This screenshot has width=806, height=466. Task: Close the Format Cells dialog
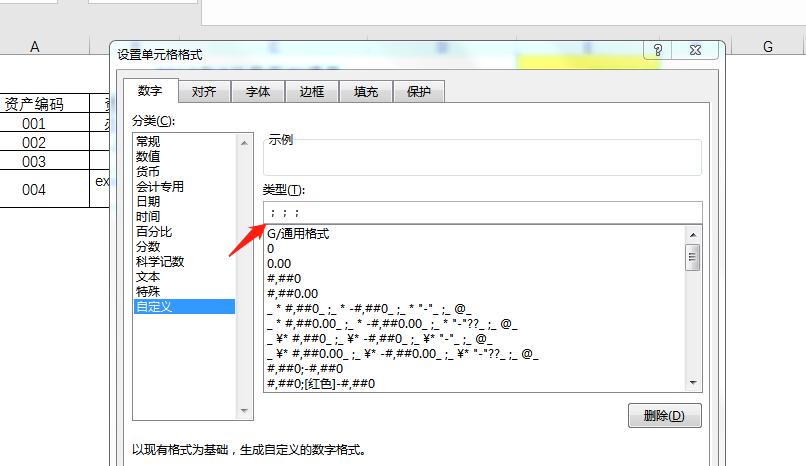[695, 50]
